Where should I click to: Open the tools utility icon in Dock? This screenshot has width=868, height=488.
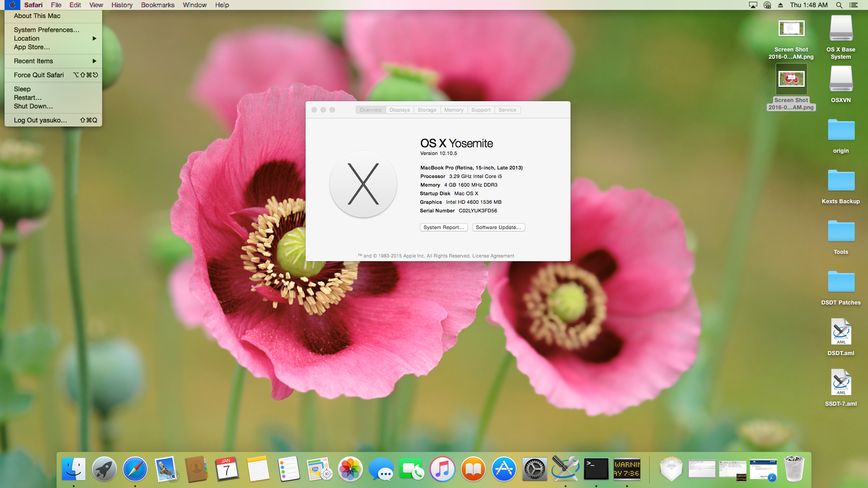[x=565, y=469]
